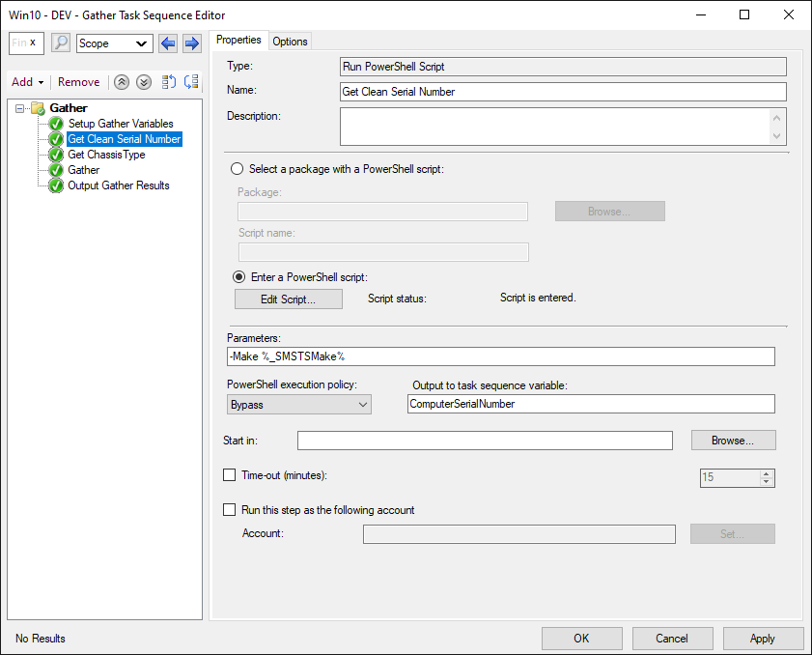This screenshot has width=812, height=655.
Task: Click the Find search box
Action: pos(26,43)
